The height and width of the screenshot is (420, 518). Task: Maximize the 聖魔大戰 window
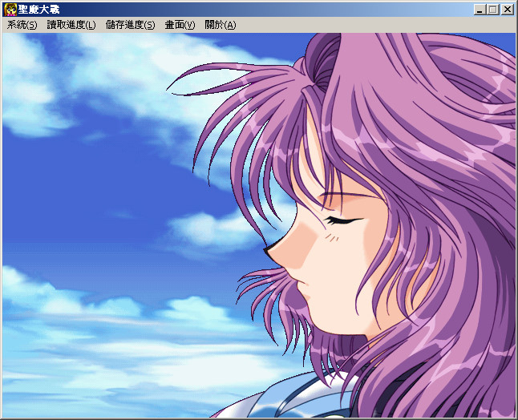[492, 10]
